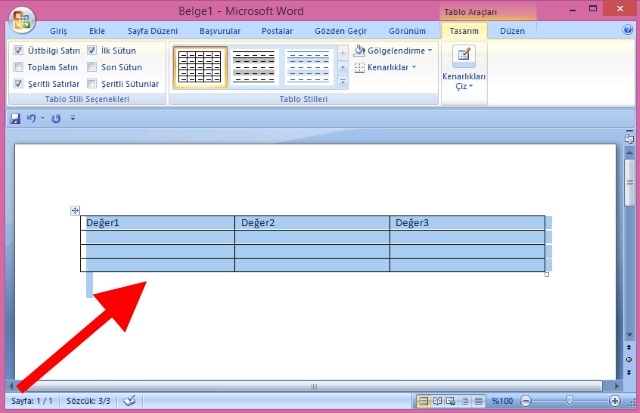Click the Gölgelendirme paint bucket icon

[x=359, y=51]
